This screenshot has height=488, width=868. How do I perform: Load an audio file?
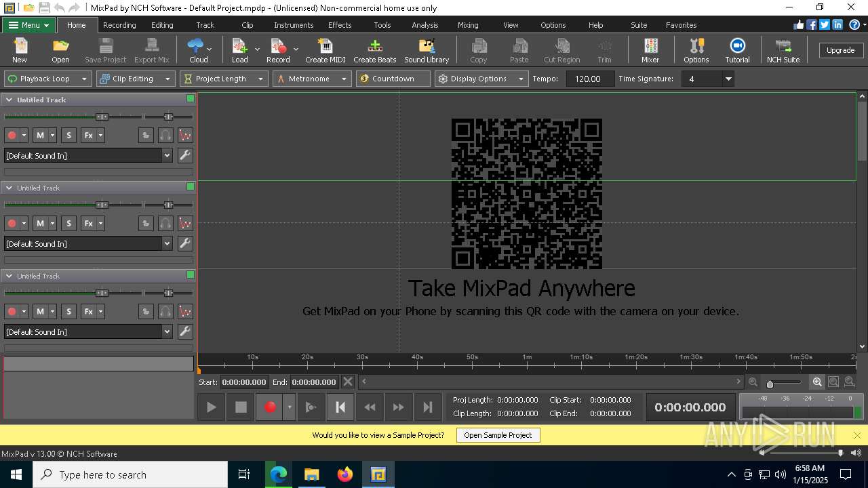point(240,51)
